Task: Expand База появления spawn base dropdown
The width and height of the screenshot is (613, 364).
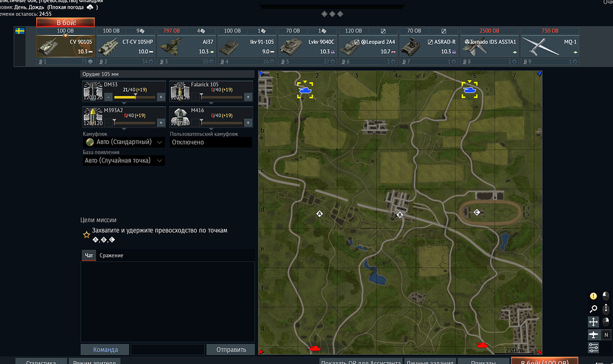Action: 124,161
